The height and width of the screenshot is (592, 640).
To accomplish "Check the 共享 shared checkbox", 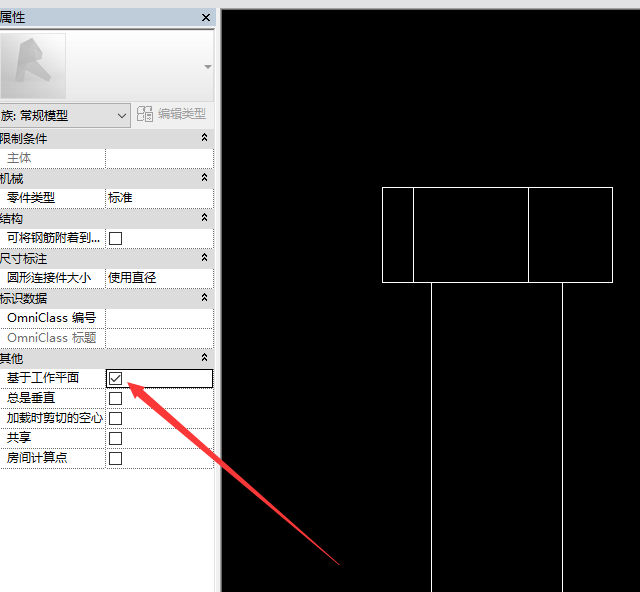I will tap(116, 438).
